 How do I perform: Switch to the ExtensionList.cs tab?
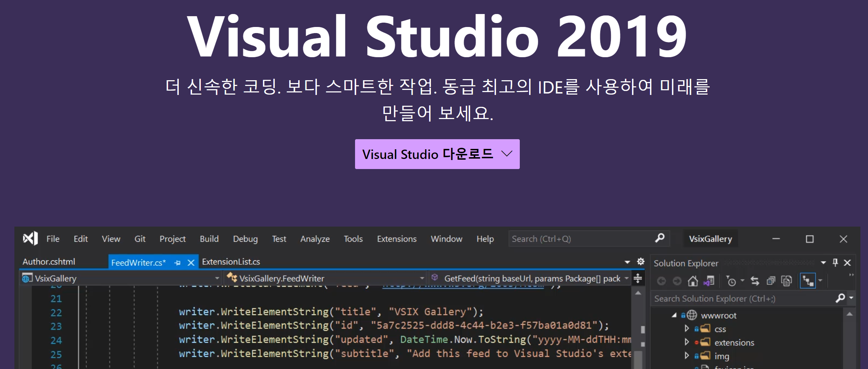(231, 262)
